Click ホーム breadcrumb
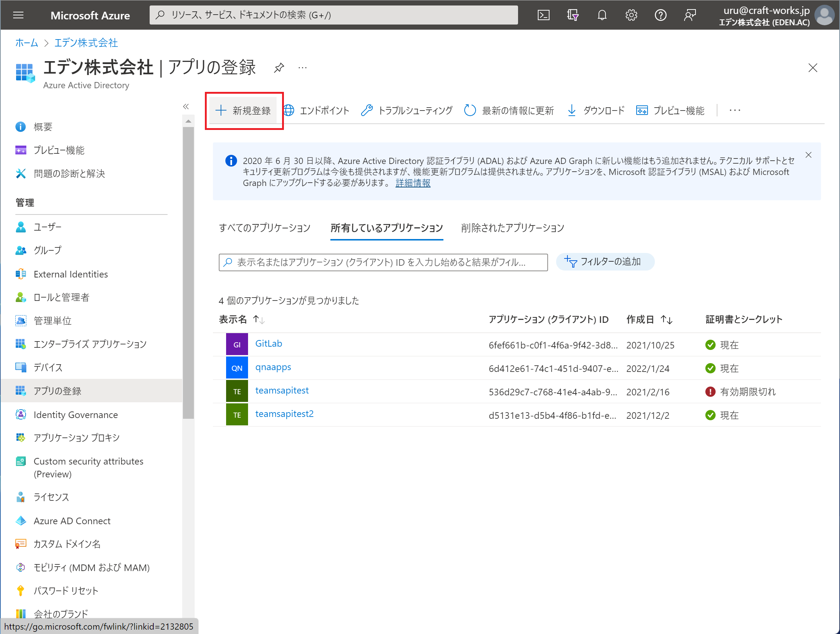 pyautogui.click(x=27, y=43)
